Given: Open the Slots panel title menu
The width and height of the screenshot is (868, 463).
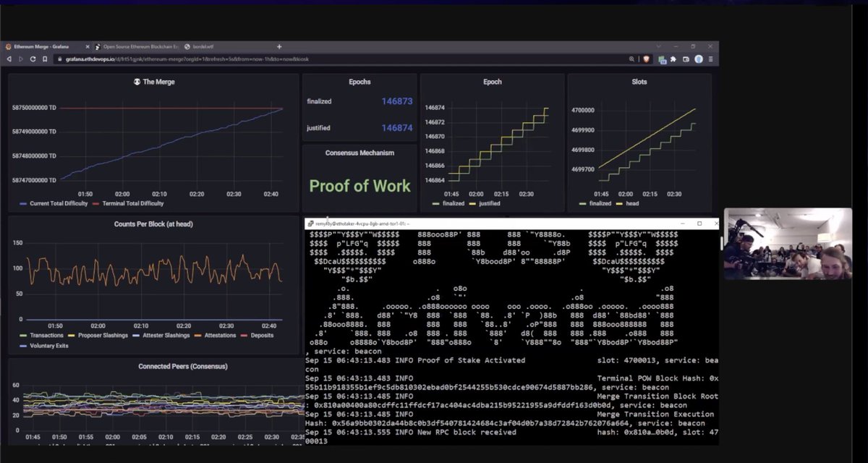Looking at the screenshot, I should pos(639,82).
